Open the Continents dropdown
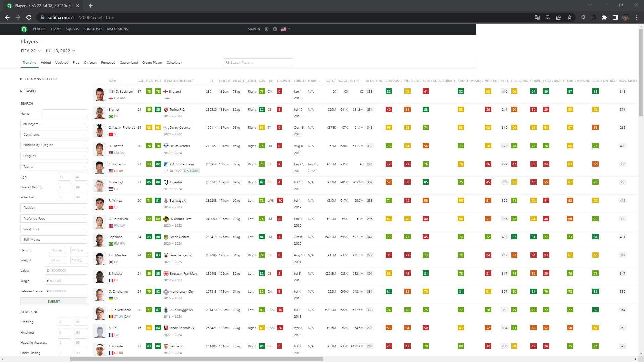This screenshot has width=644, height=362. pos(54,135)
